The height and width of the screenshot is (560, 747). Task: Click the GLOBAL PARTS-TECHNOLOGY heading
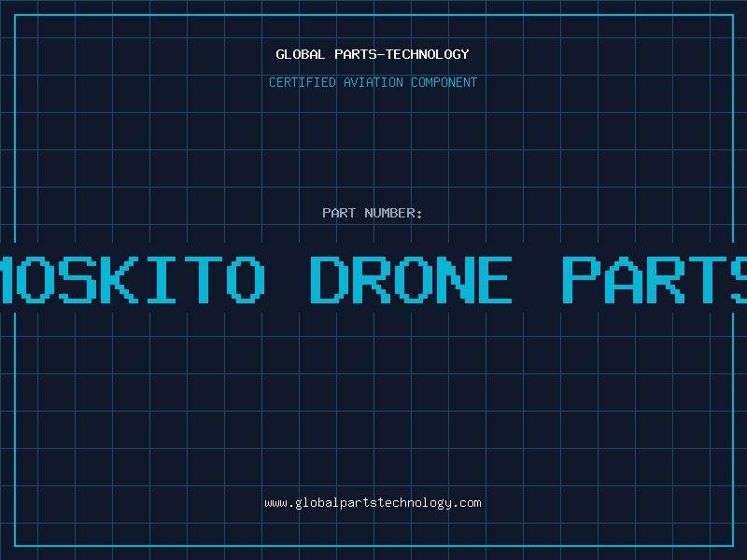click(x=373, y=54)
